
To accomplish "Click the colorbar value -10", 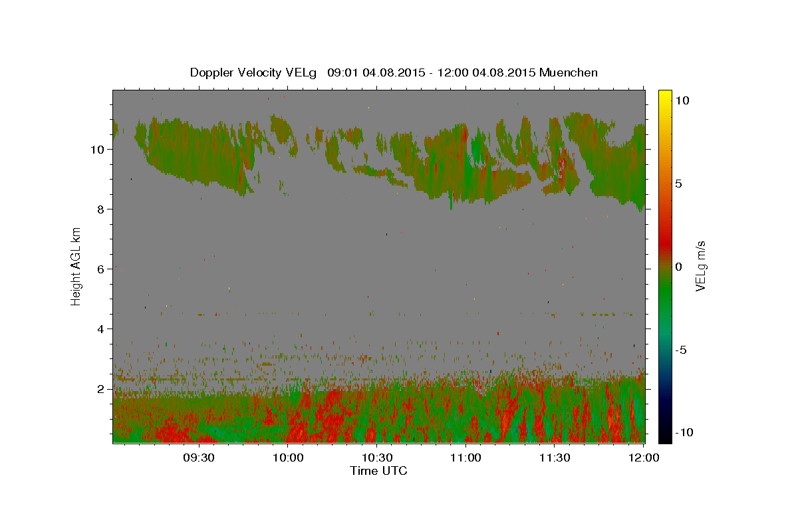I will coord(684,432).
